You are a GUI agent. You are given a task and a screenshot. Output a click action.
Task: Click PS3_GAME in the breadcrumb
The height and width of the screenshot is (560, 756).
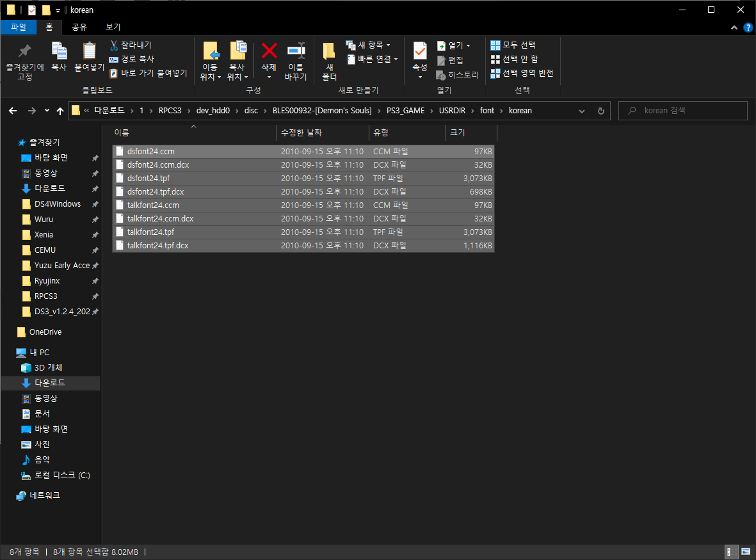pyautogui.click(x=405, y=110)
